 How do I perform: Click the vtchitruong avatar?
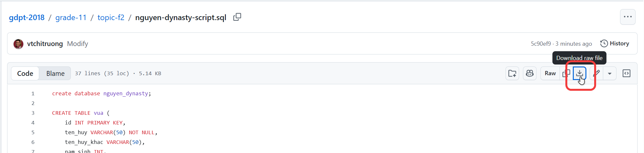(18, 44)
